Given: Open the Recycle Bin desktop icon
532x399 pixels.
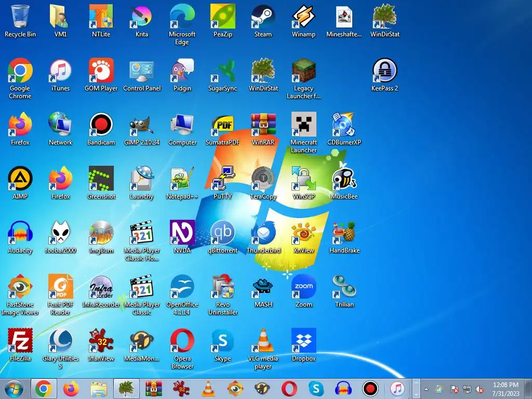Looking at the screenshot, I should click(x=20, y=20).
